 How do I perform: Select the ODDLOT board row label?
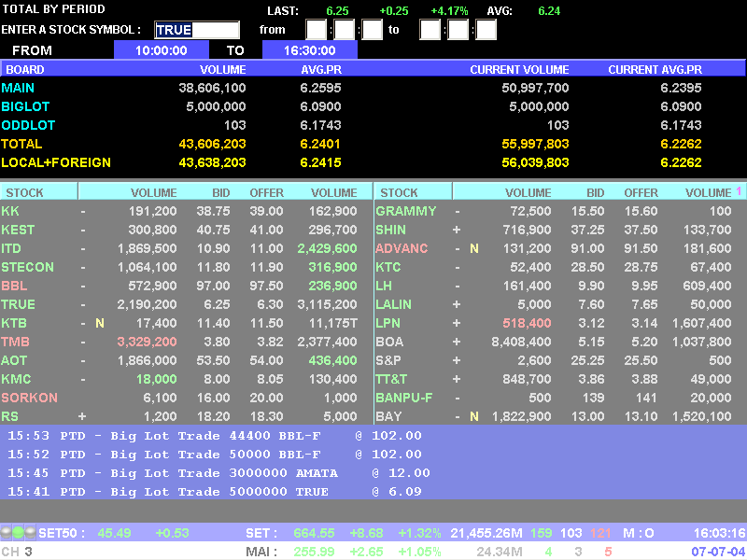[x=28, y=125]
